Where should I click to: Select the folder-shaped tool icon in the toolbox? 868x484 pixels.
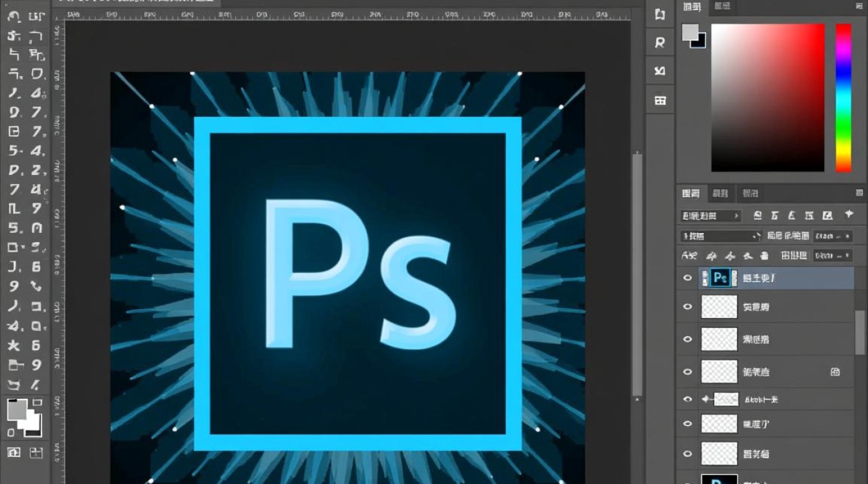click(14, 365)
